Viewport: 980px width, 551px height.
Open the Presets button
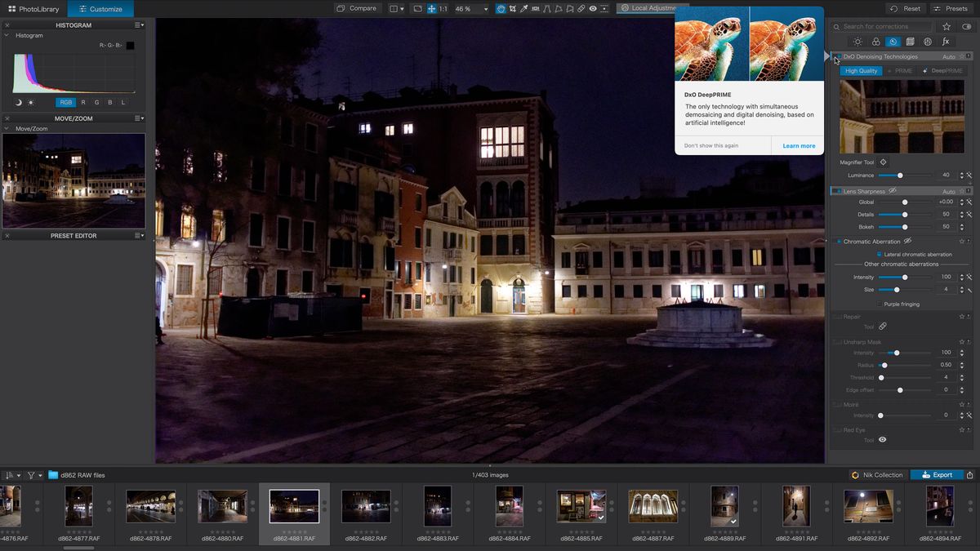pyautogui.click(x=950, y=9)
